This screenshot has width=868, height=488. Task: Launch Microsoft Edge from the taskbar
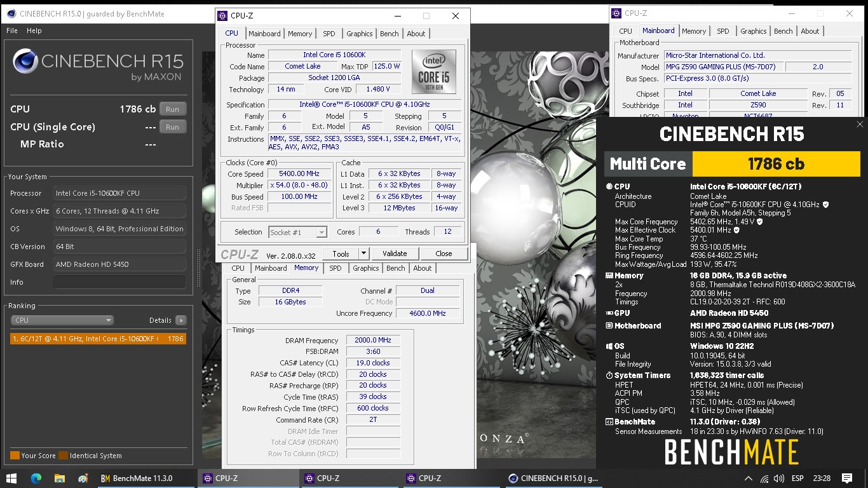(x=36, y=478)
